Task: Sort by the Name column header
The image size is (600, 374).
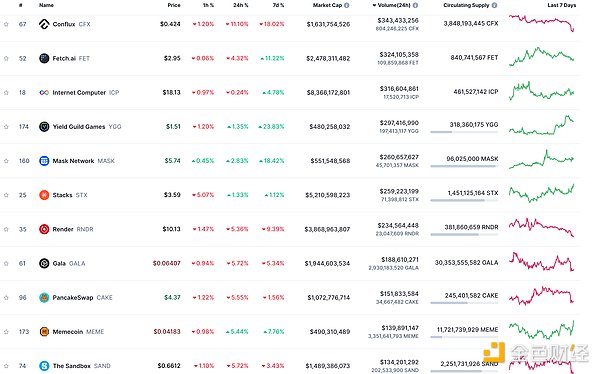Action: pyautogui.click(x=46, y=5)
